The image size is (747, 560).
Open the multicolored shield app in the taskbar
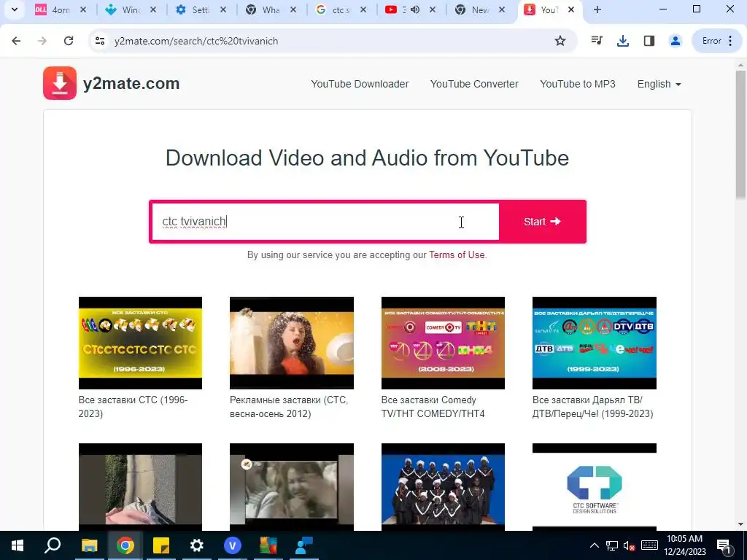pos(268,545)
